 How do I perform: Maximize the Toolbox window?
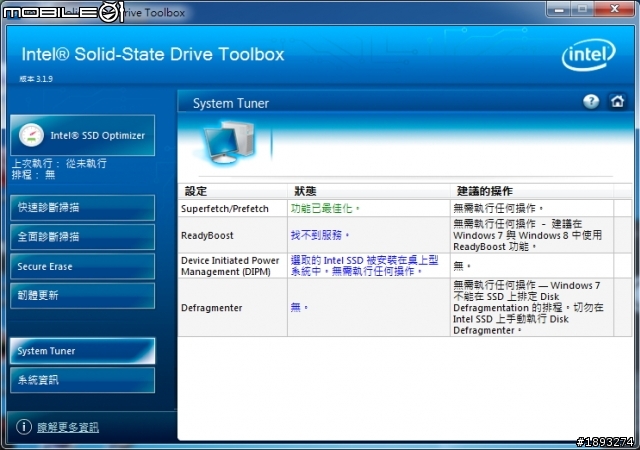[582, 9]
